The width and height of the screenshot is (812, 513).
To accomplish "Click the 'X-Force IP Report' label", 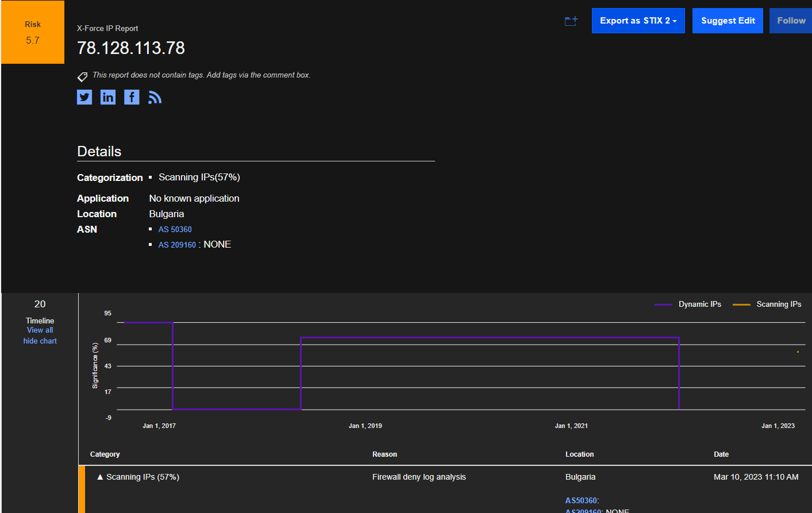I will [x=107, y=28].
